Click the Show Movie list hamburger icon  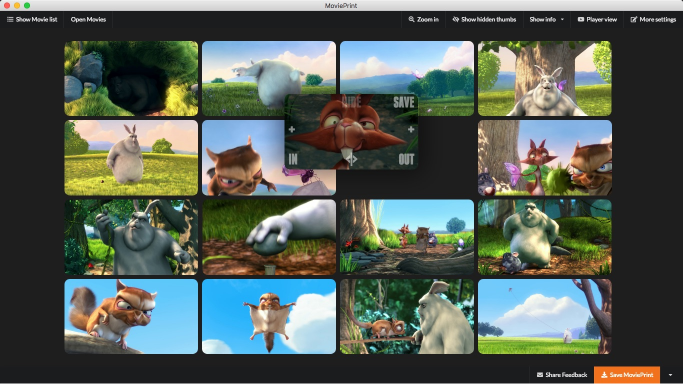click(x=10, y=19)
